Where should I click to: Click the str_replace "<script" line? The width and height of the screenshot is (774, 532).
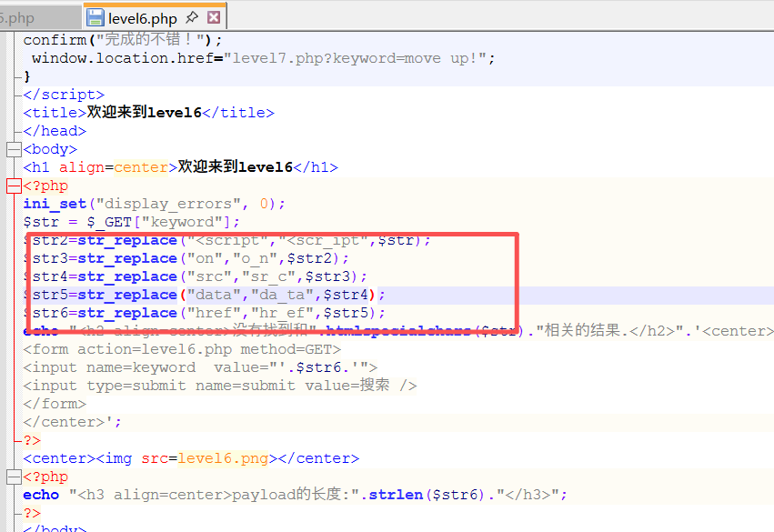coord(227,240)
